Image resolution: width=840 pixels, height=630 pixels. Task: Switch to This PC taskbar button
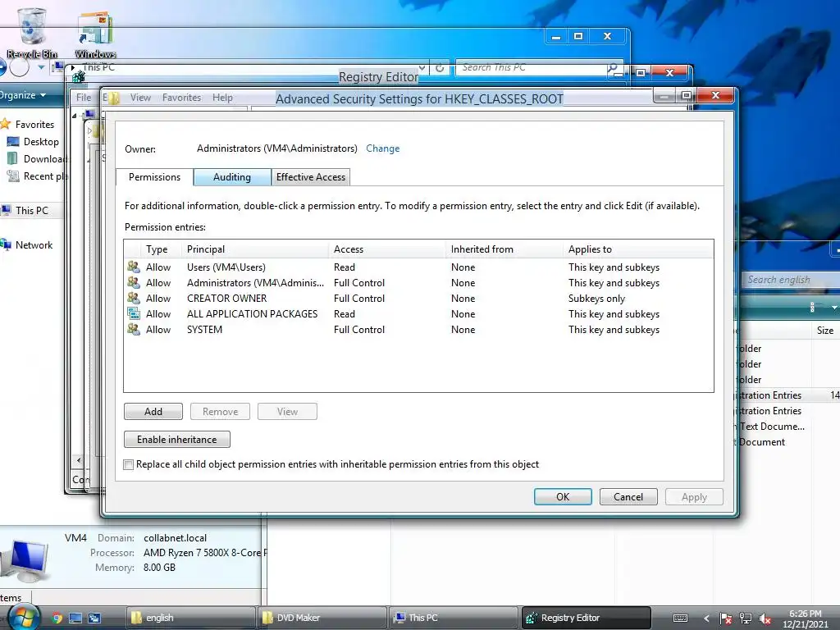pos(453,618)
